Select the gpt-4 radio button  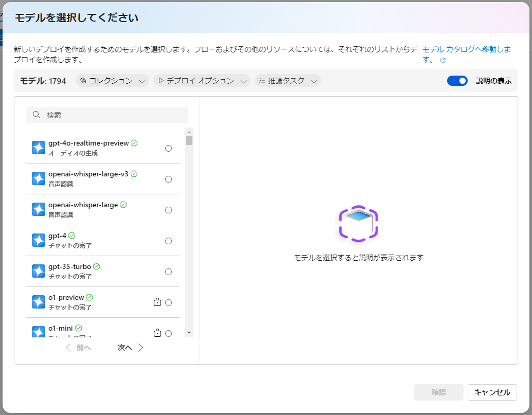[x=168, y=241]
